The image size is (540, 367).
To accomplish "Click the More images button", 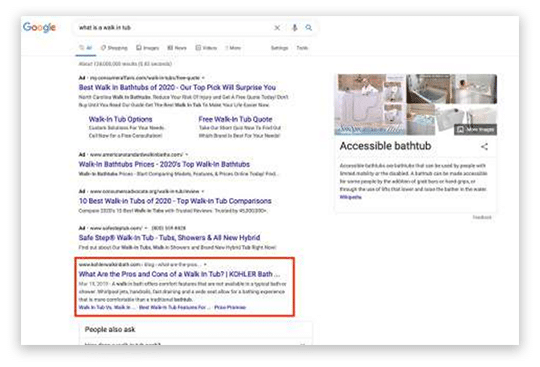I will point(475,129).
